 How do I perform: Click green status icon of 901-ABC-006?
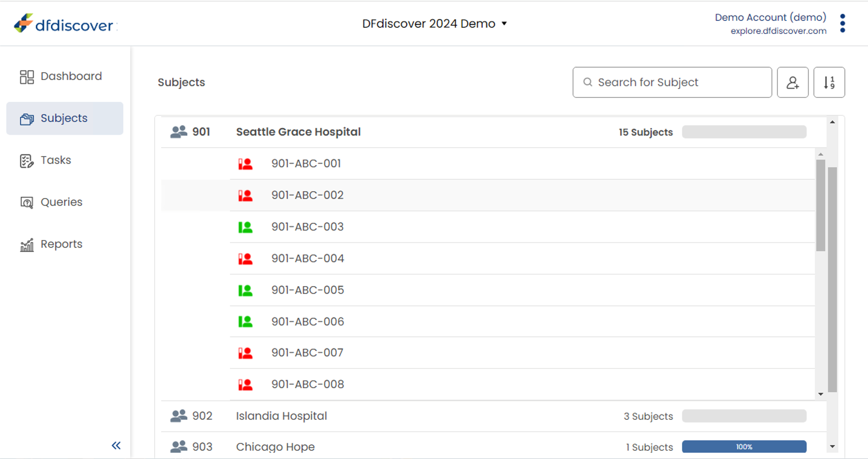(245, 322)
